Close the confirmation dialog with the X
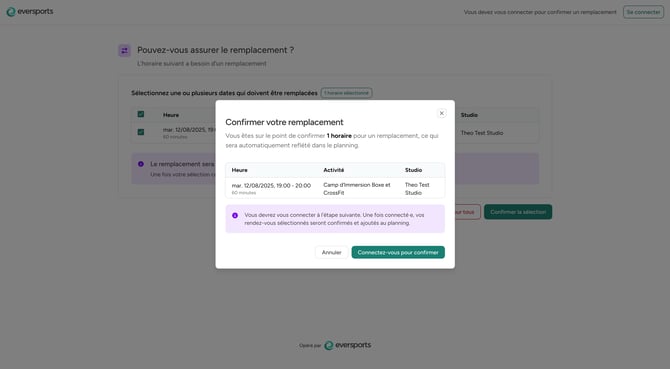670x369 pixels. pos(442,113)
